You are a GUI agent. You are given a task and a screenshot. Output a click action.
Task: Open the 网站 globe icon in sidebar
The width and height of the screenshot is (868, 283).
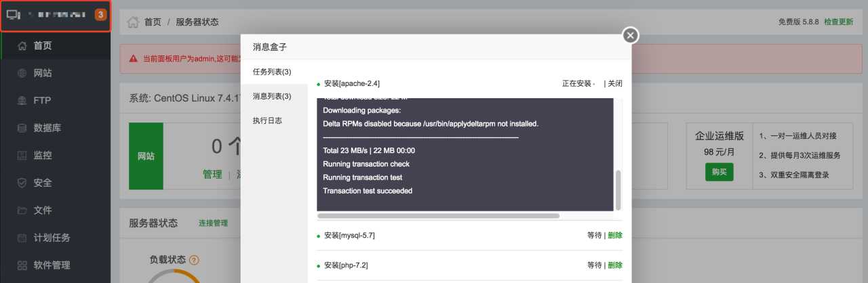click(22, 73)
